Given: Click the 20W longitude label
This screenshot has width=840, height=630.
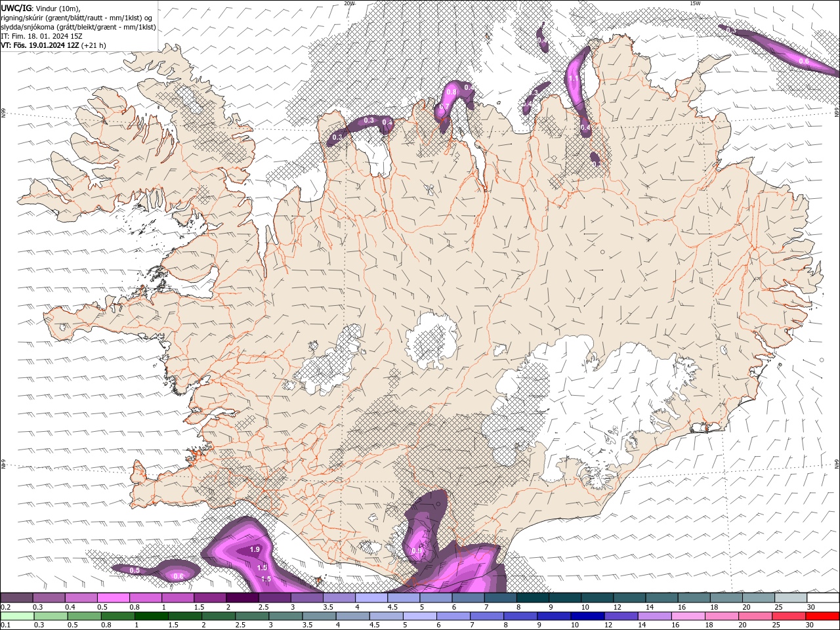Looking at the screenshot, I should tap(349, 3).
